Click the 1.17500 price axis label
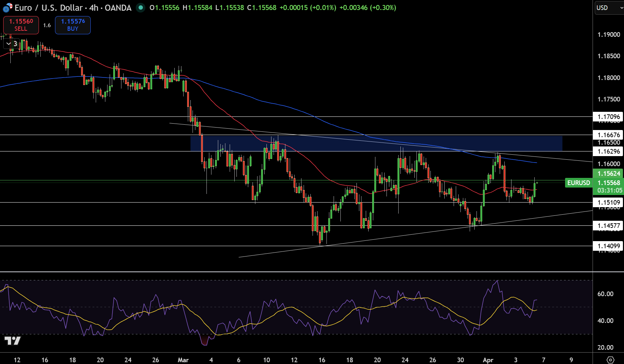624x364 pixels. coord(609,99)
